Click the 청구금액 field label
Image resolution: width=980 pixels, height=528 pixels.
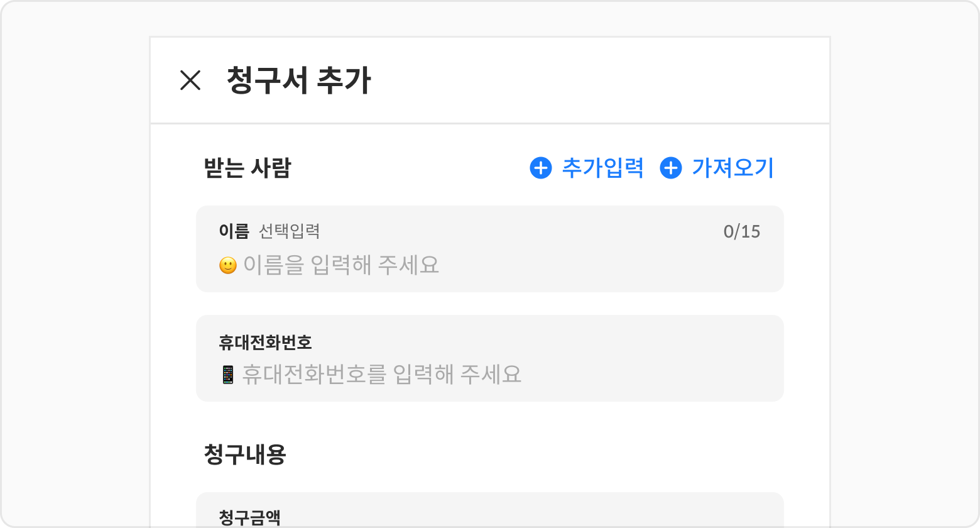pos(249,517)
